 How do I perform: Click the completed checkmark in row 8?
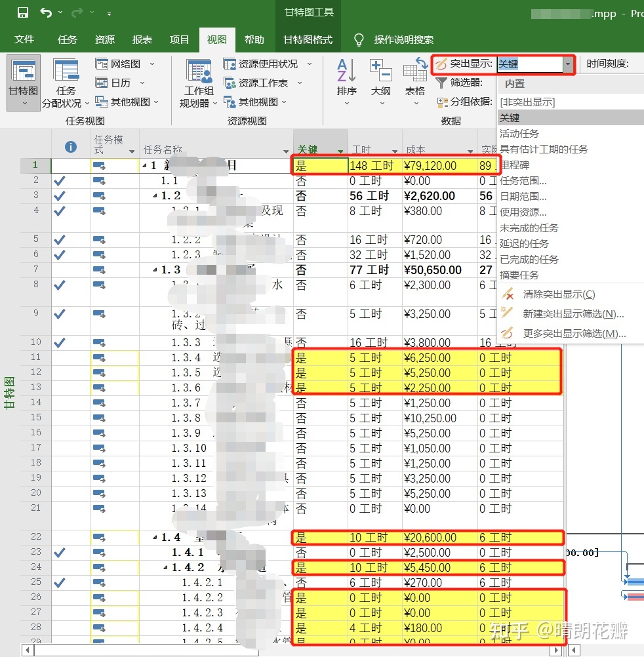coord(60,285)
